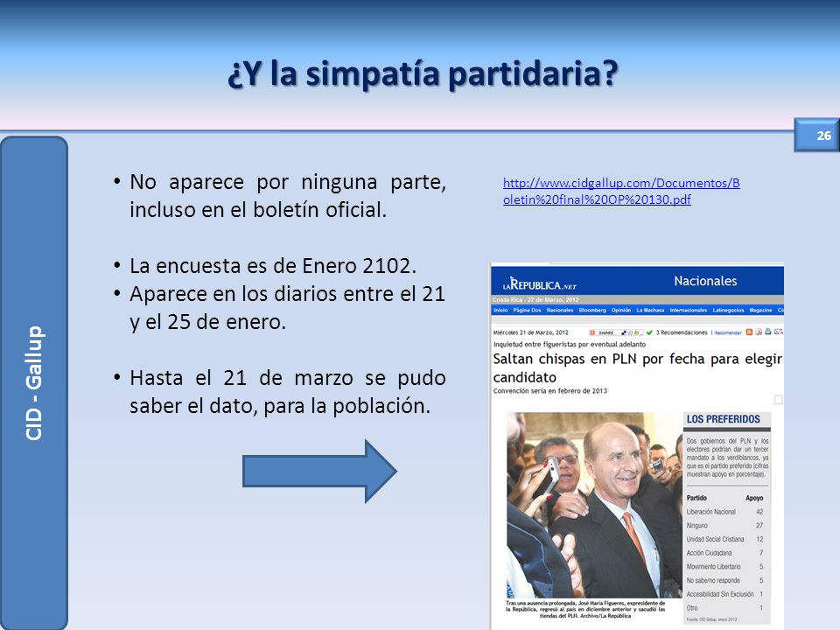The image size is (840, 630).
Task: Open the Latinegocios nav tab
Action: tap(728, 310)
